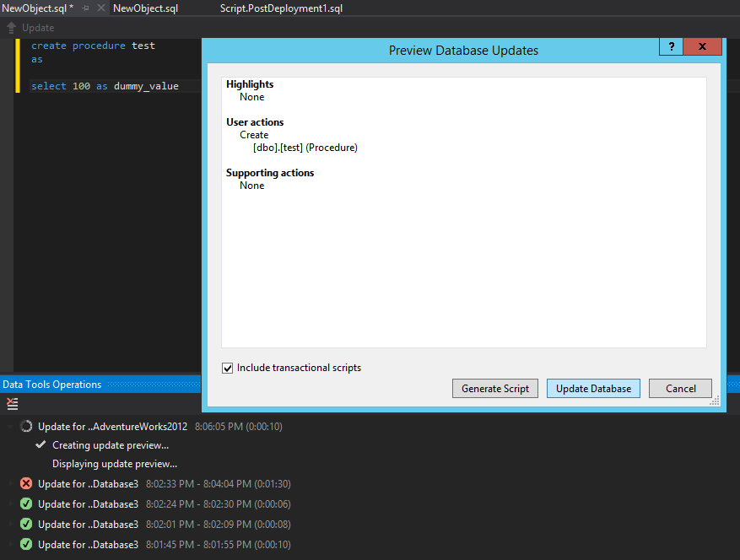740x560 pixels.
Task: Click the up-arrow icon beside Update
Action: pyautogui.click(x=11, y=28)
